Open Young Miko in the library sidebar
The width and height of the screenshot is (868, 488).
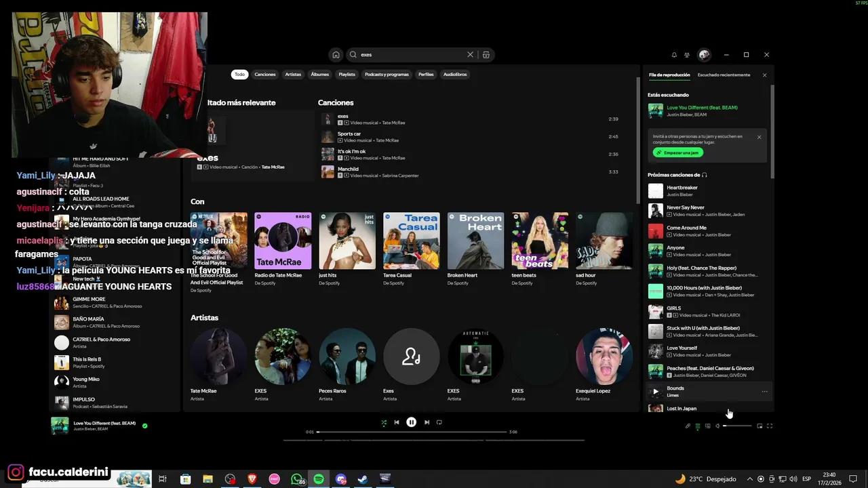[x=114, y=383]
